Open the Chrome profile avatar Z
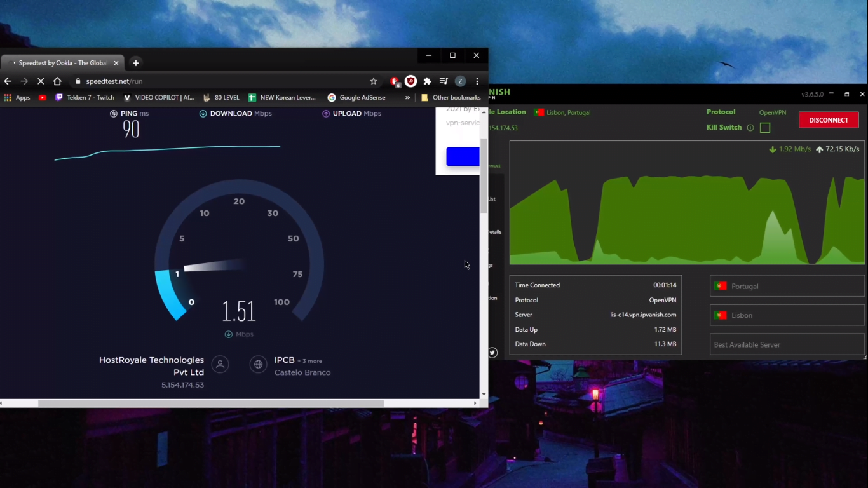The image size is (868, 488). click(x=461, y=81)
